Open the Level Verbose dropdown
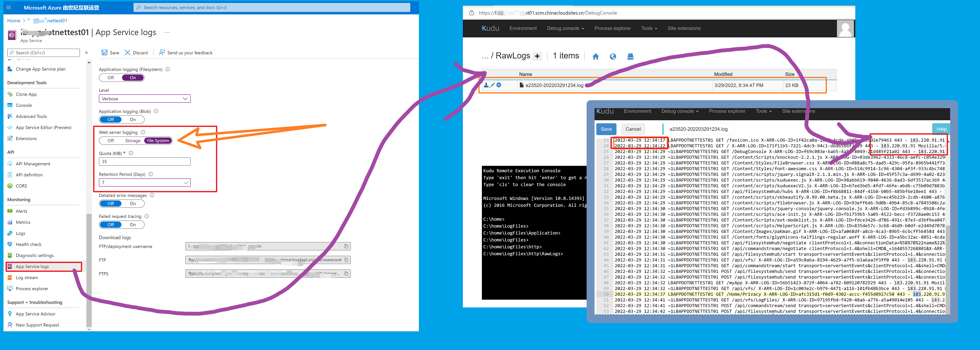 pos(144,99)
